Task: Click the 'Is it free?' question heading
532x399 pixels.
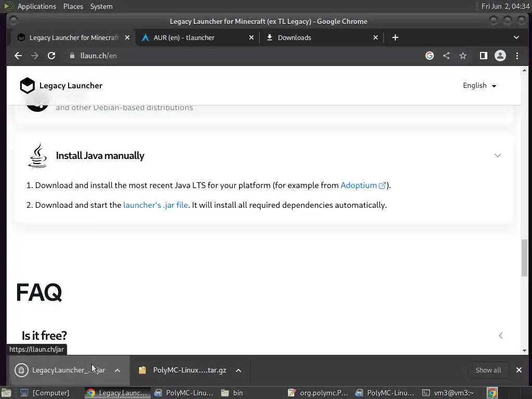Action: point(45,336)
